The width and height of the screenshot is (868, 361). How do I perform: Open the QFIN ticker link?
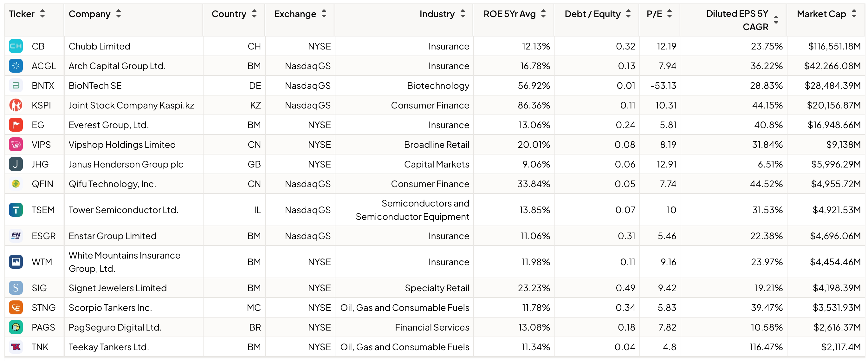tap(42, 184)
